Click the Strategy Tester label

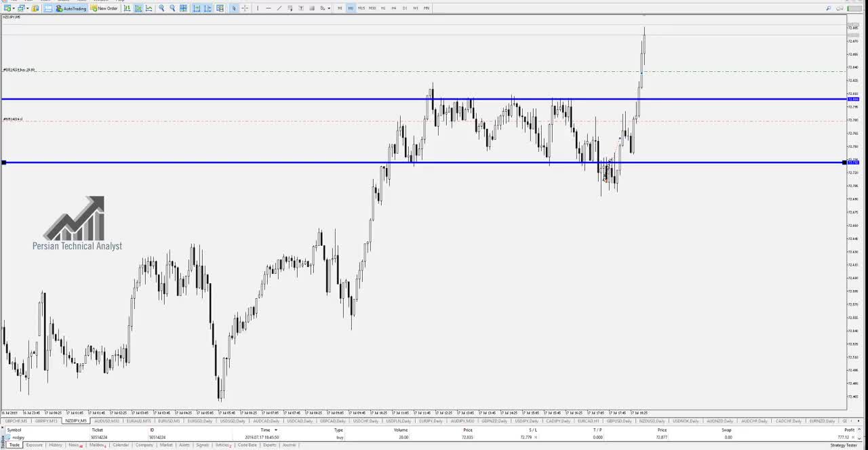(x=844, y=445)
